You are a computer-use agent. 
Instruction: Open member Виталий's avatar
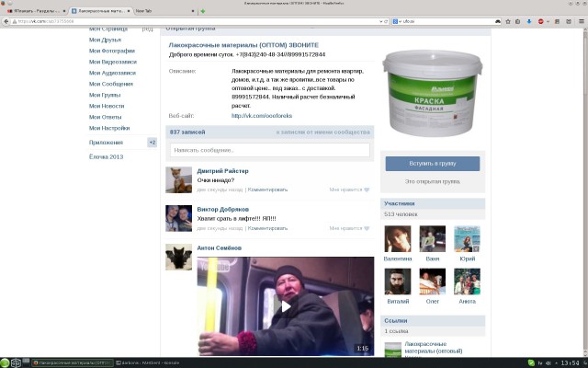click(398, 282)
